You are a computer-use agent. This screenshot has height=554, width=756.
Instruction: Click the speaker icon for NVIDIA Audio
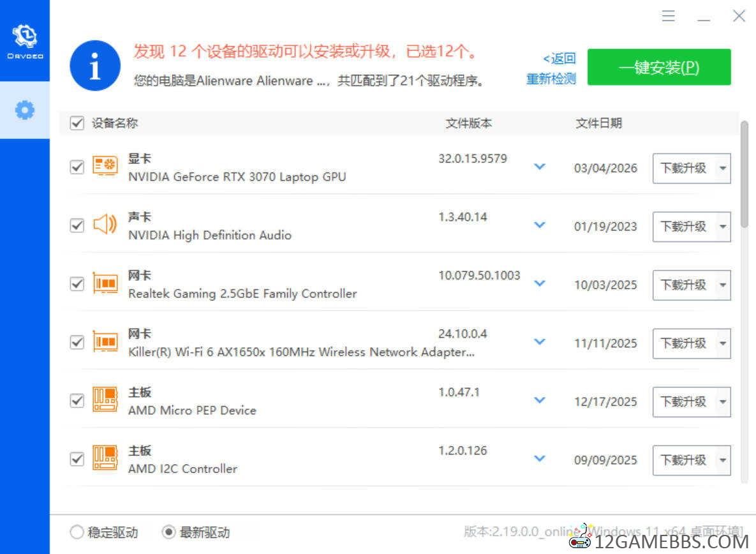pos(105,225)
